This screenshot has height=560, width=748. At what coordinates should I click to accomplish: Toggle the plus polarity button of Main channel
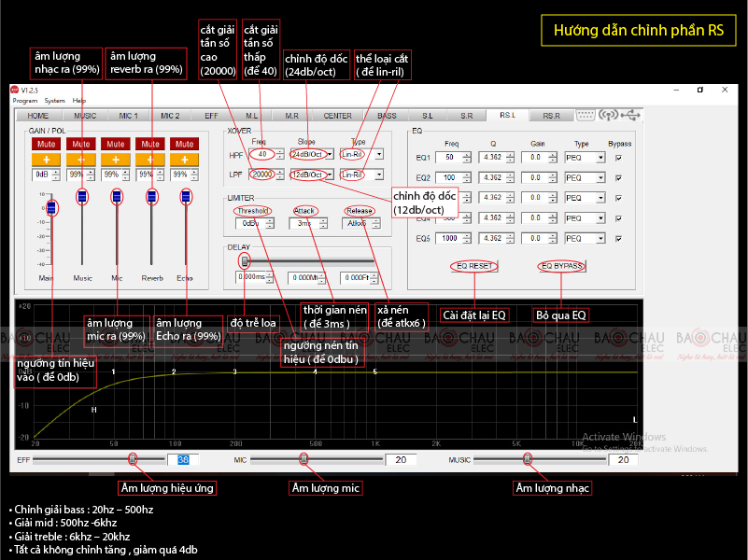click(x=47, y=160)
